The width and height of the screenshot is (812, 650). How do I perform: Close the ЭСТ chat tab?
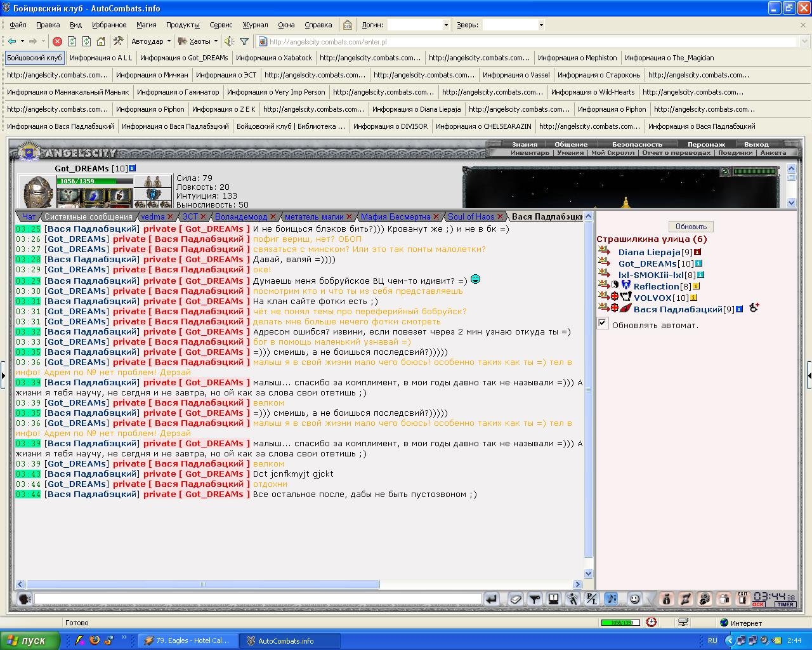click(x=204, y=217)
